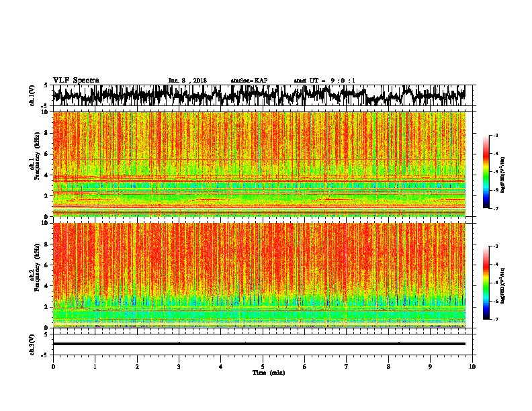Click the -3 label on ch.1 color scale
Screen dimensions: 532x411
(x=495, y=135)
